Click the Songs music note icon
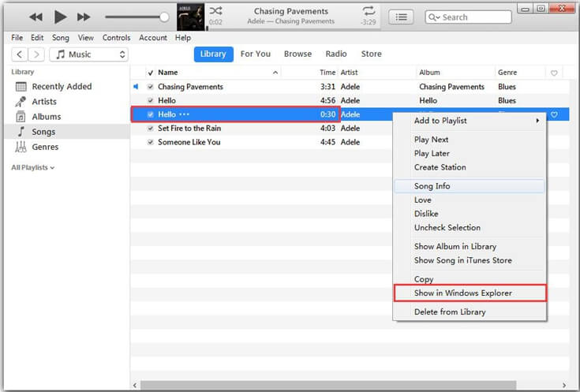 [x=21, y=132]
